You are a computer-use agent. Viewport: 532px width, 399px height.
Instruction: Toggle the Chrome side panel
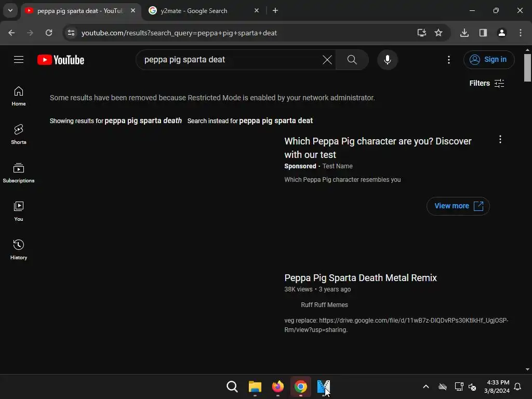(483, 33)
